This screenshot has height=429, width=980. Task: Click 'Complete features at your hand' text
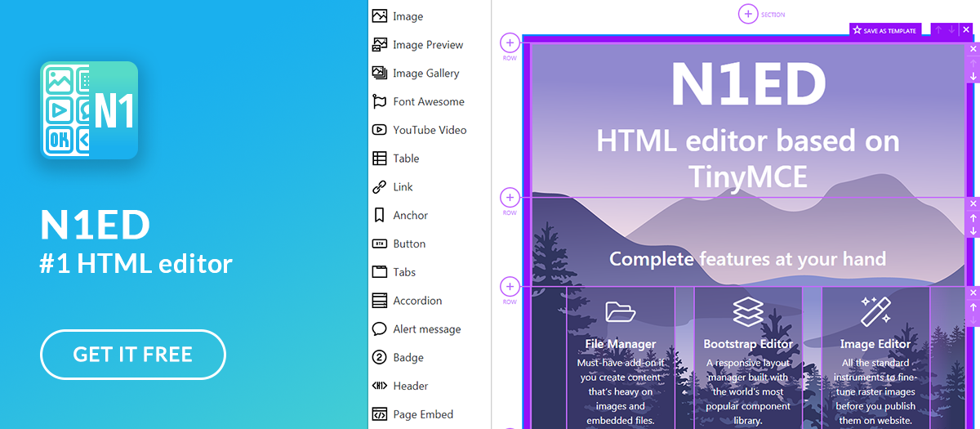point(748,259)
